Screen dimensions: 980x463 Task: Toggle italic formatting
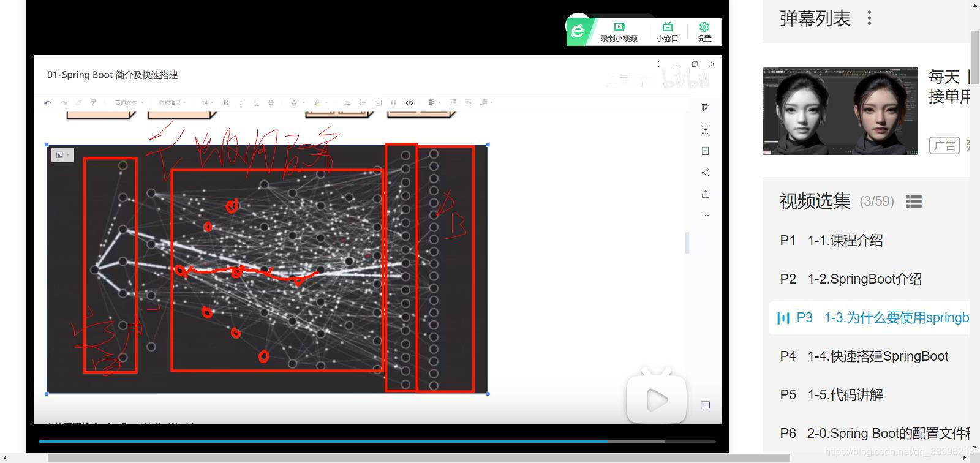click(241, 103)
